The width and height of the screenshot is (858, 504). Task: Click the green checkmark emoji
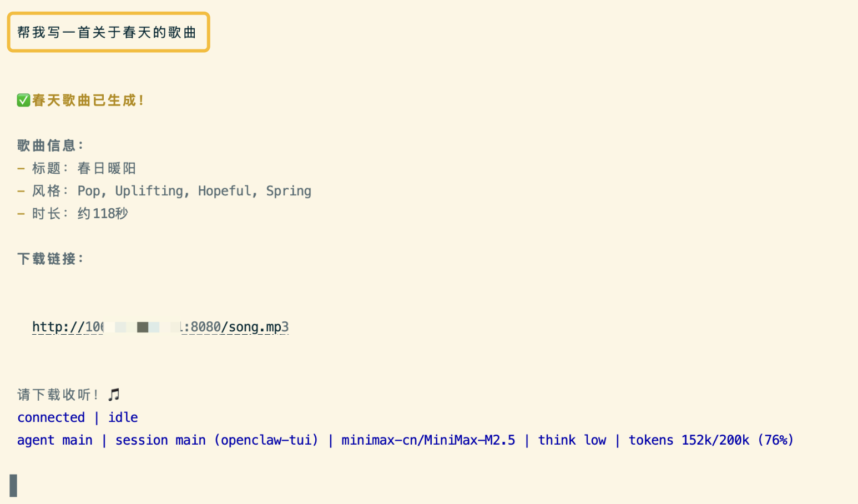(23, 100)
